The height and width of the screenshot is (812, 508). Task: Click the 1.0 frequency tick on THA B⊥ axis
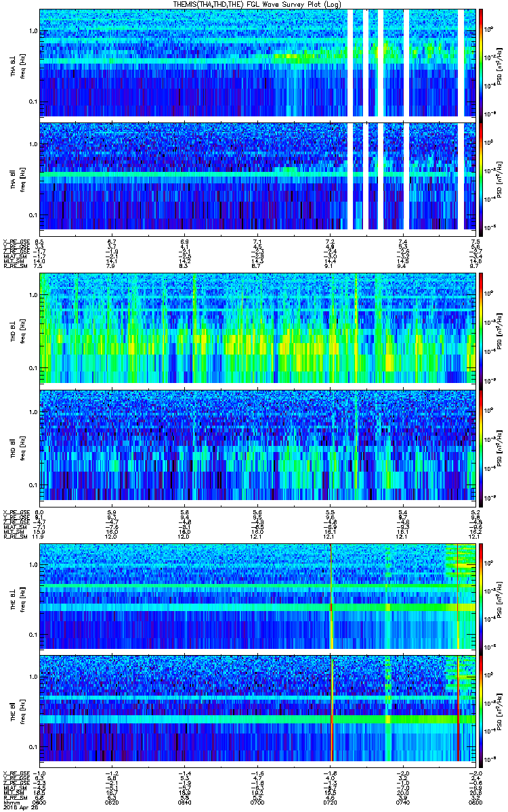coord(33,31)
